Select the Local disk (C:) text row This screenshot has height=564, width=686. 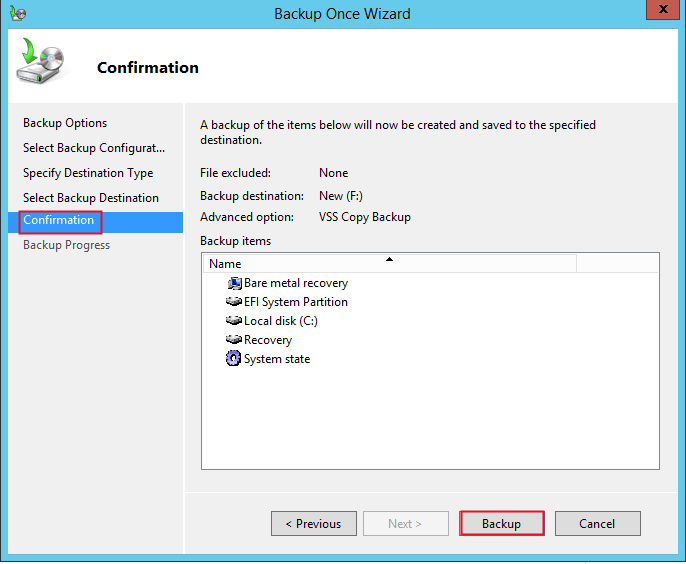[x=281, y=321]
